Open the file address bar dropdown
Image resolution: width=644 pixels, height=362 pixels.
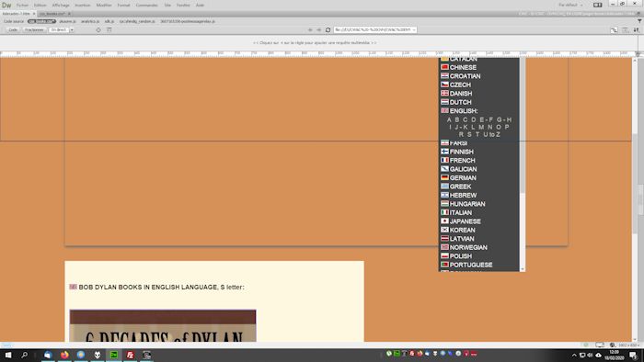(x=414, y=30)
